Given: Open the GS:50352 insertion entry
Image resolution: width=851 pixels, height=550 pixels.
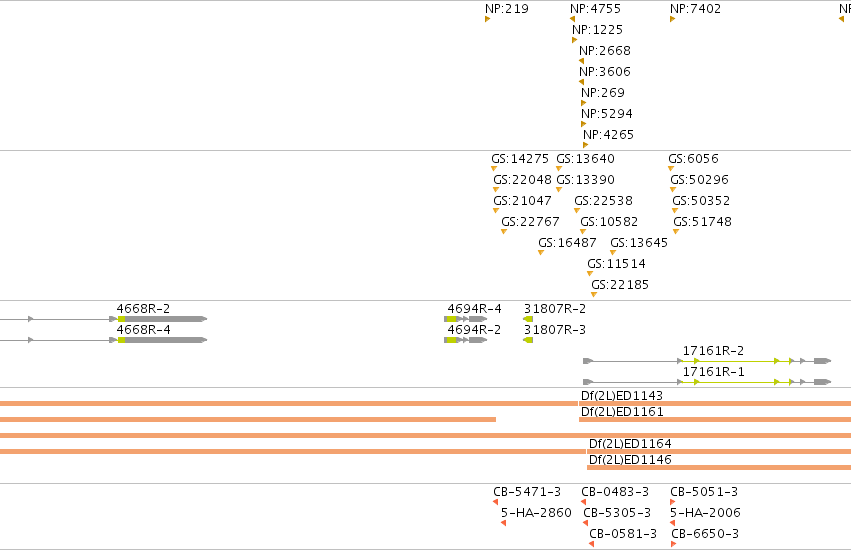Looking at the screenshot, I should [x=701, y=201].
